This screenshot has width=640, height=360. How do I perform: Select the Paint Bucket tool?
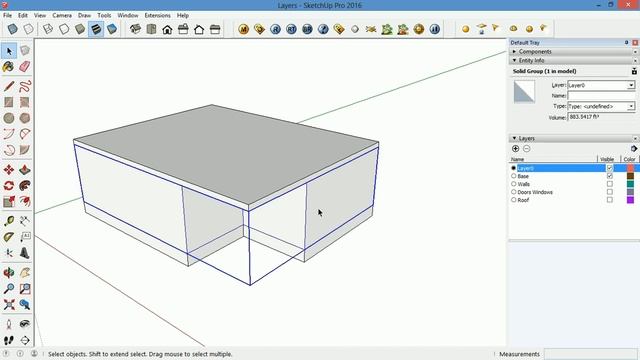(x=9, y=67)
